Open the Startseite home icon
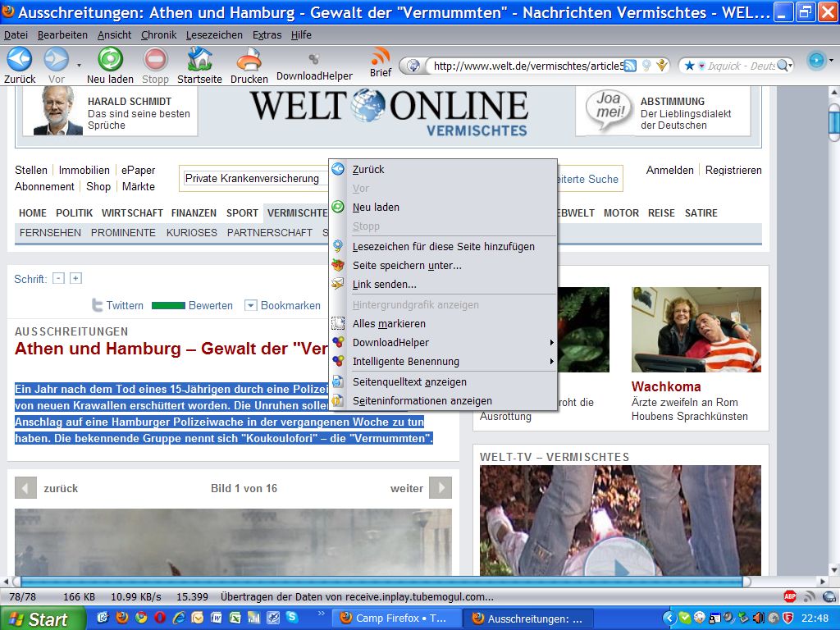The height and width of the screenshot is (630, 840). click(x=199, y=60)
